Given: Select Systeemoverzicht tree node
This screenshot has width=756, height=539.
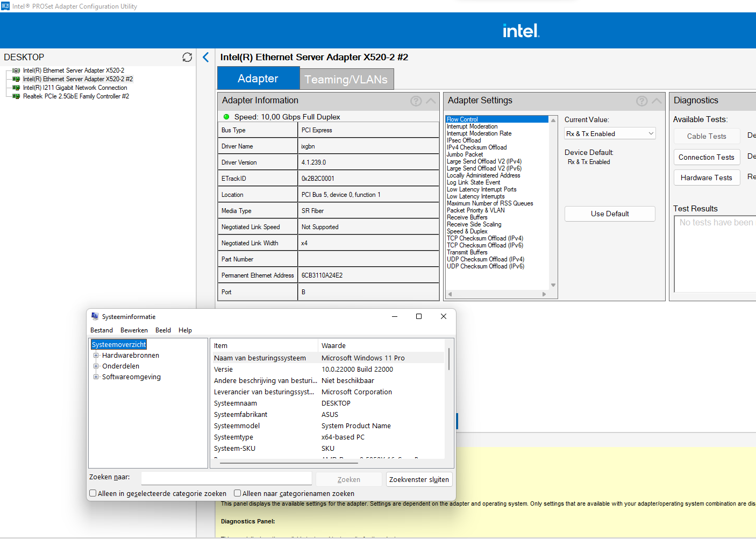Looking at the screenshot, I should click(x=119, y=344).
